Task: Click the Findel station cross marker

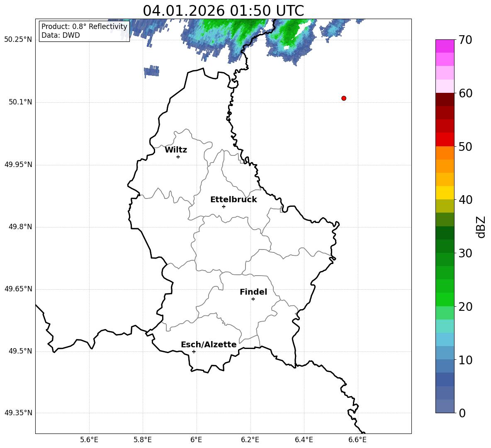Action: 253,299
